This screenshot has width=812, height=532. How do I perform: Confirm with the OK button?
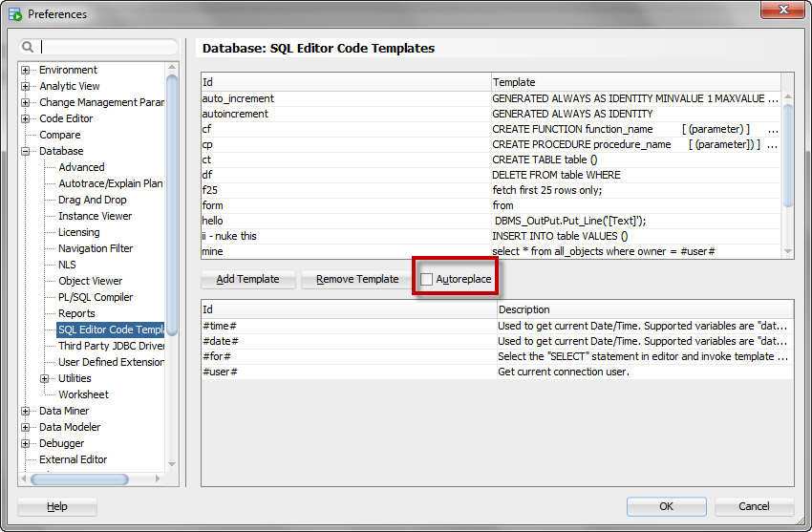(667, 506)
